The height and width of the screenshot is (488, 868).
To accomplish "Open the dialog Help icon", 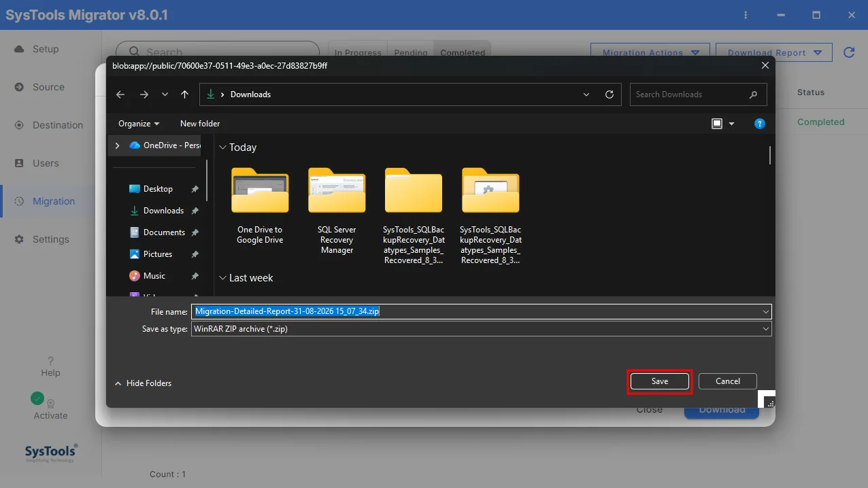I will coord(760,124).
